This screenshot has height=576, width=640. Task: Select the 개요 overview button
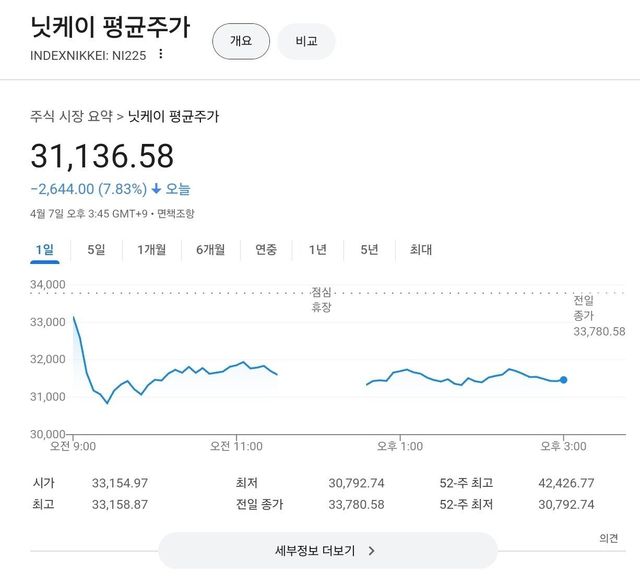point(241,41)
